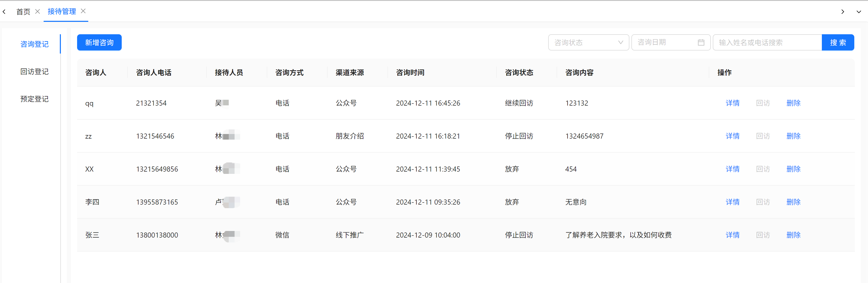Click the 新增咨询 button
The image size is (868, 283).
coord(99,42)
